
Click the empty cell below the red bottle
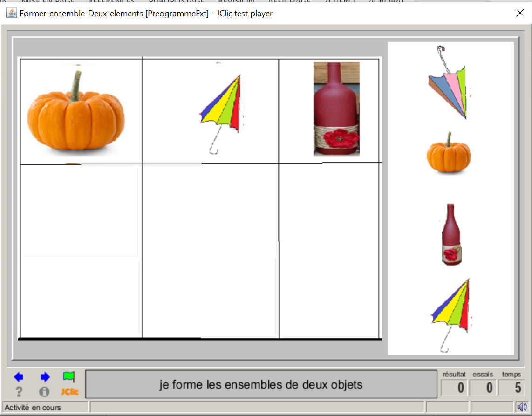pos(329,251)
